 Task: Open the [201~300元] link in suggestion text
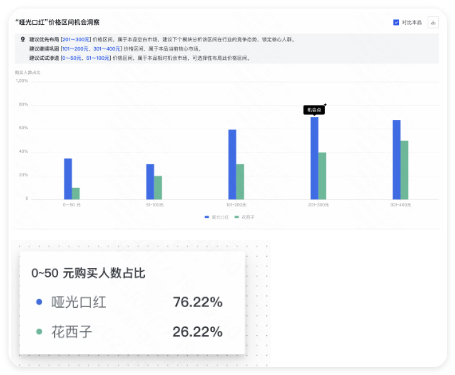pyautogui.click(x=76, y=39)
